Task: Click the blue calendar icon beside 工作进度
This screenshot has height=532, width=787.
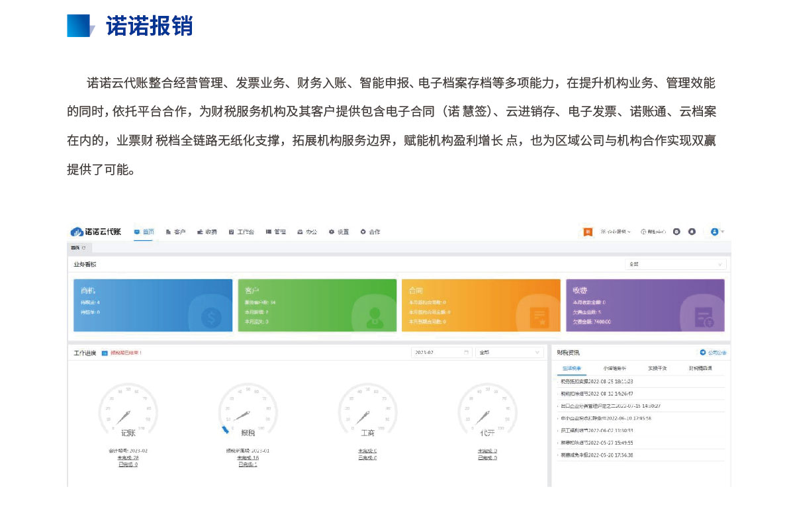Action: (x=105, y=353)
